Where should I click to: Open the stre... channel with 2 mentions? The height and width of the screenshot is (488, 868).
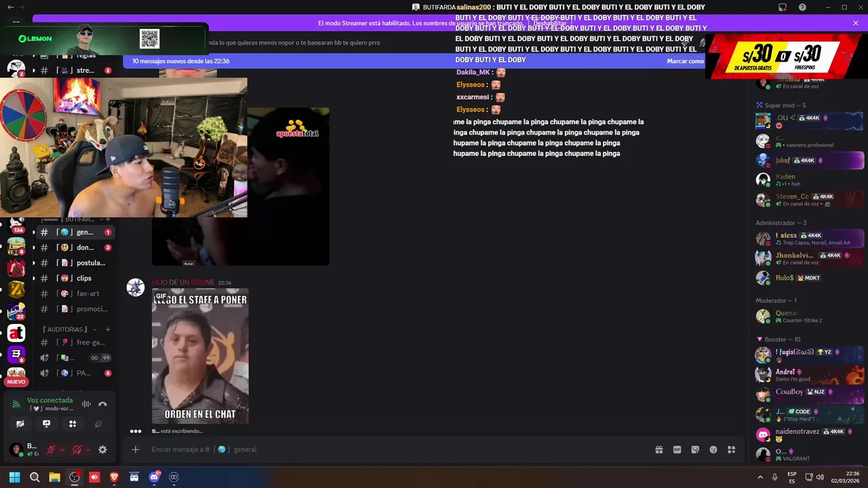tap(75, 70)
